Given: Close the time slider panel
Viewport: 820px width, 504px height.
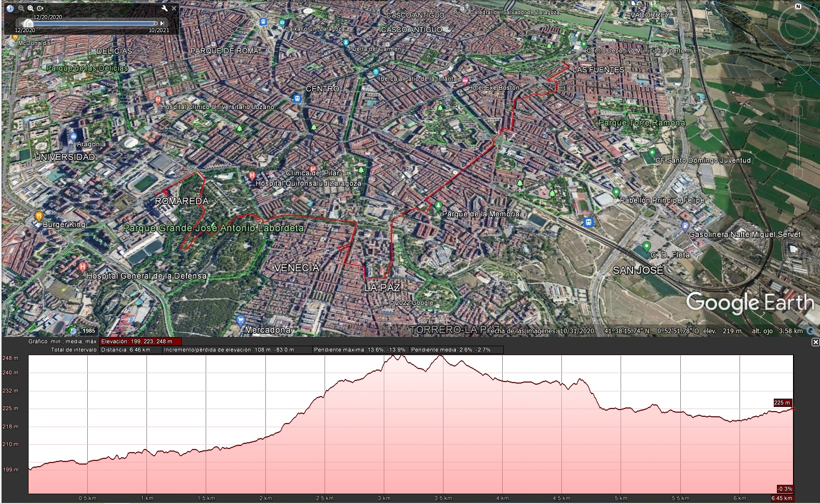Looking at the screenshot, I should pyautogui.click(x=174, y=8).
